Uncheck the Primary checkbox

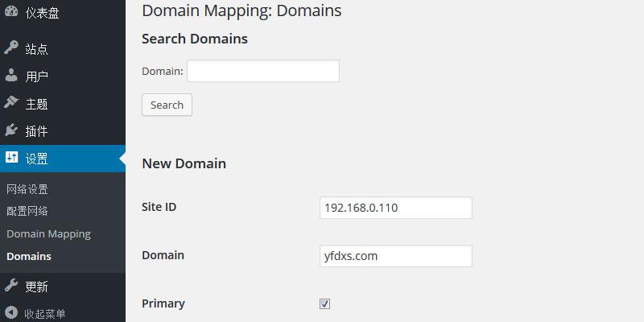coord(325,304)
